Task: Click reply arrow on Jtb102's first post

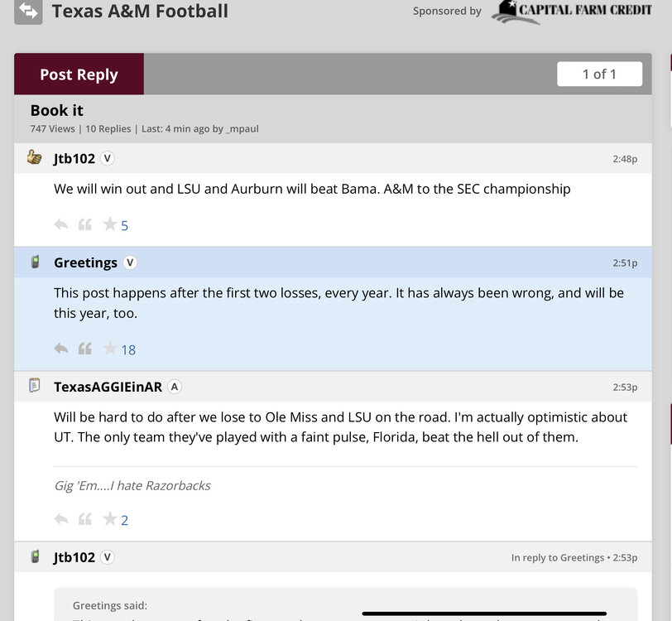Action: (x=61, y=224)
